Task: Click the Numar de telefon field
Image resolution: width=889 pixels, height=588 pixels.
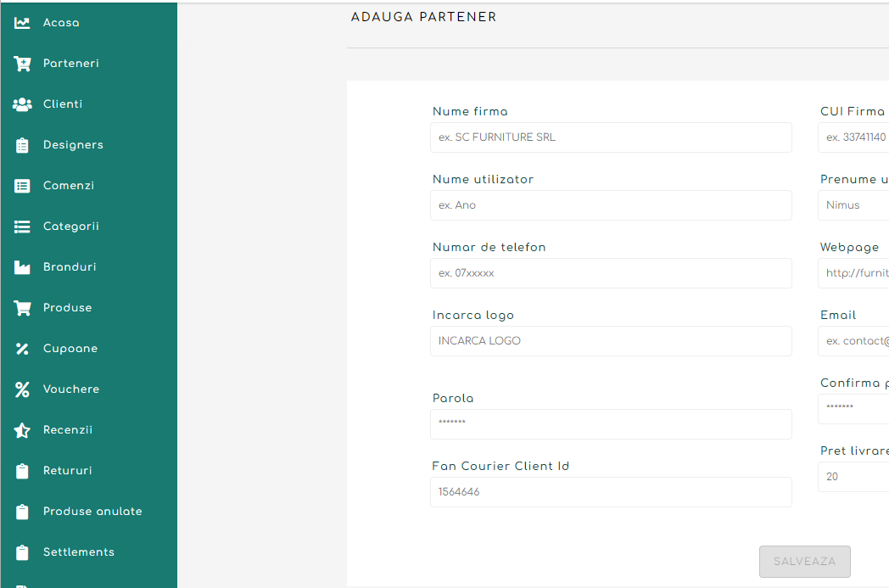Action: coord(611,273)
